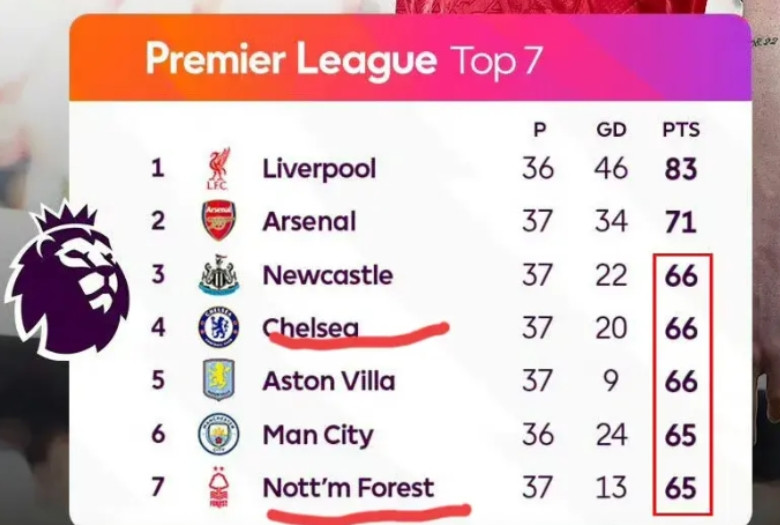780x525 pixels.
Task: Click the Chelsea club badge
Action: [219, 327]
